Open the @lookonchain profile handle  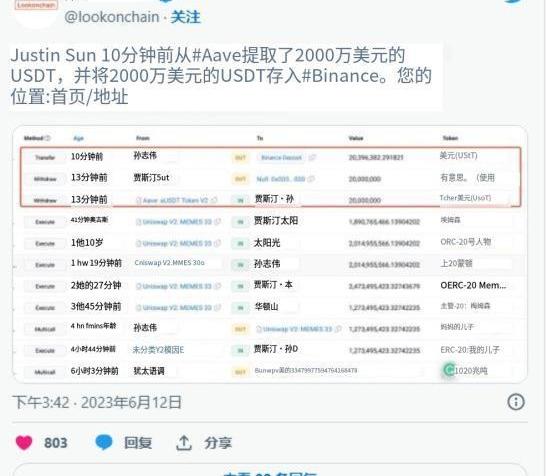tap(112, 17)
